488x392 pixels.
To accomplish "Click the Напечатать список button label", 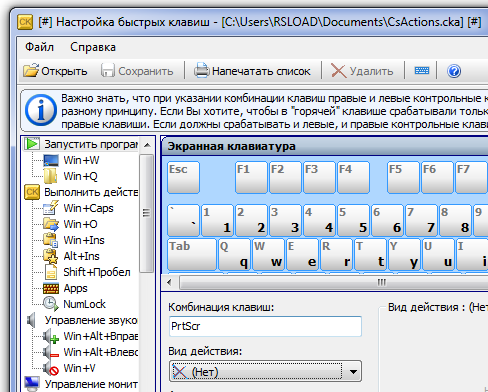I will (x=261, y=71).
